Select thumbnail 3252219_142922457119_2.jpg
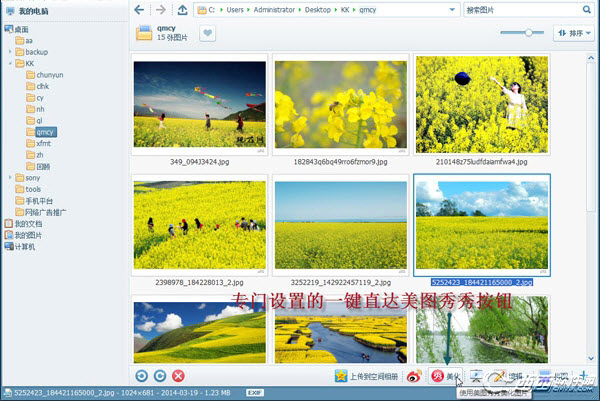The image size is (600, 401). pyautogui.click(x=341, y=225)
